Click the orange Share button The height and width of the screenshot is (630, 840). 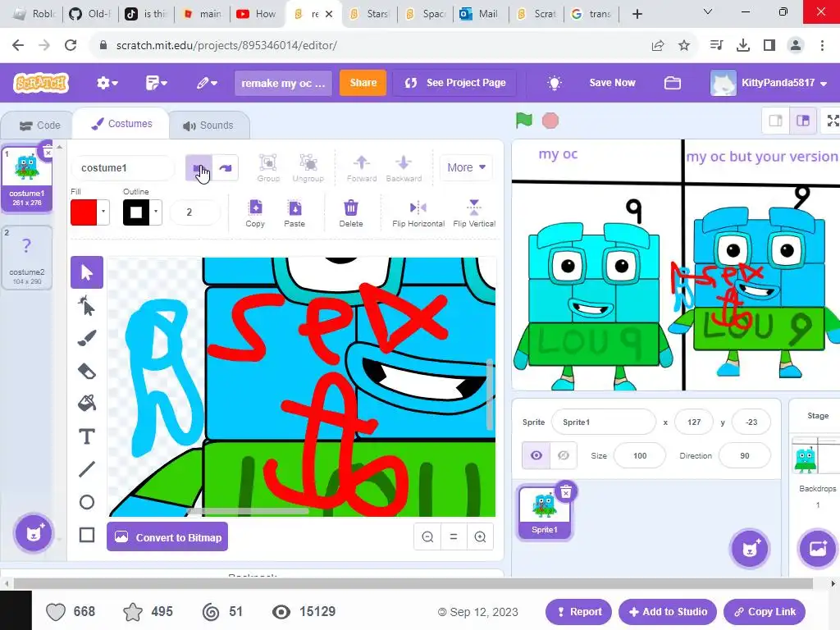[363, 83]
